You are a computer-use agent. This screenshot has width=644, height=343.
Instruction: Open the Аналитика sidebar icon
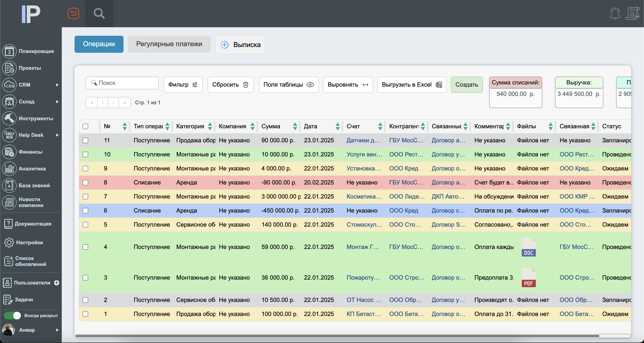(x=9, y=169)
